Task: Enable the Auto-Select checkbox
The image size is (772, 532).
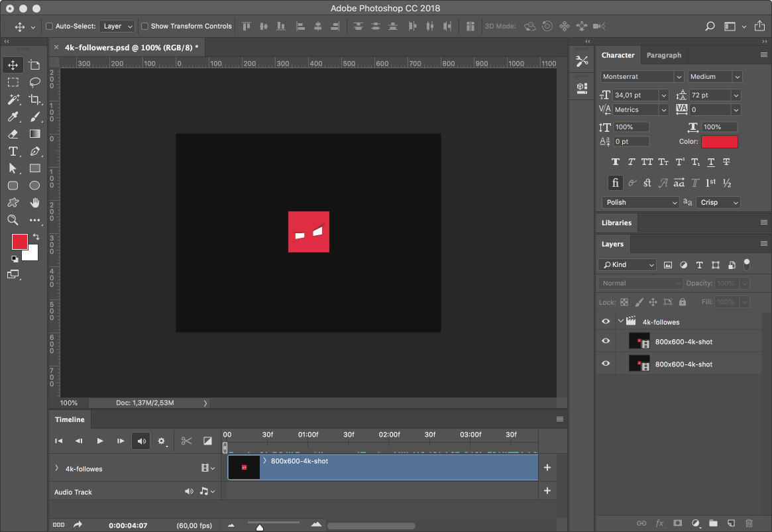Action: tap(49, 26)
